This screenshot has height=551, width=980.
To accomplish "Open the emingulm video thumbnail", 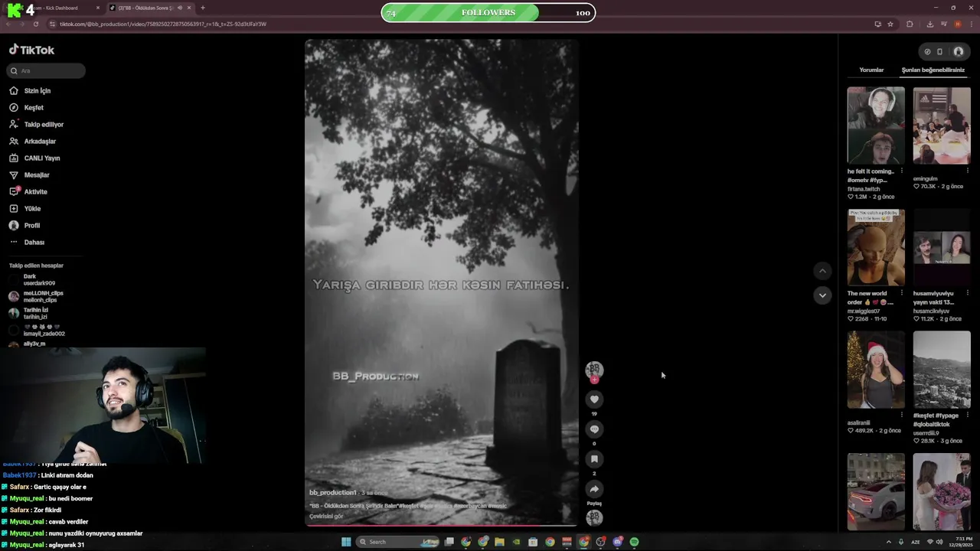I will (942, 126).
